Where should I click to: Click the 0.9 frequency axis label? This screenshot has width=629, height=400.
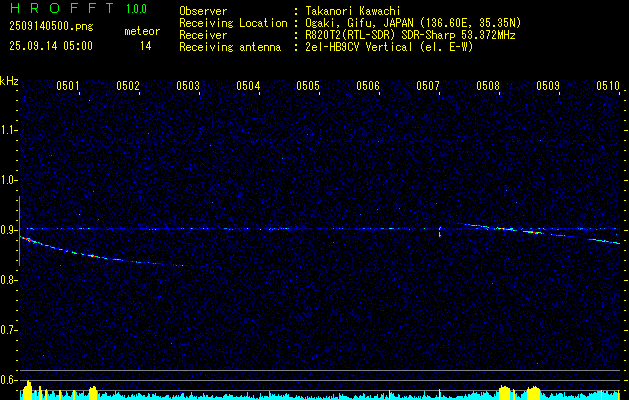[9, 230]
